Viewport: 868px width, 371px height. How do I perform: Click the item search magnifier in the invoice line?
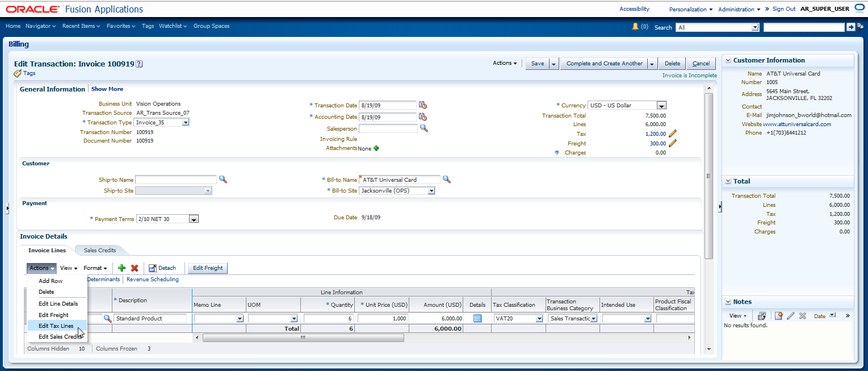pos(107,319)
